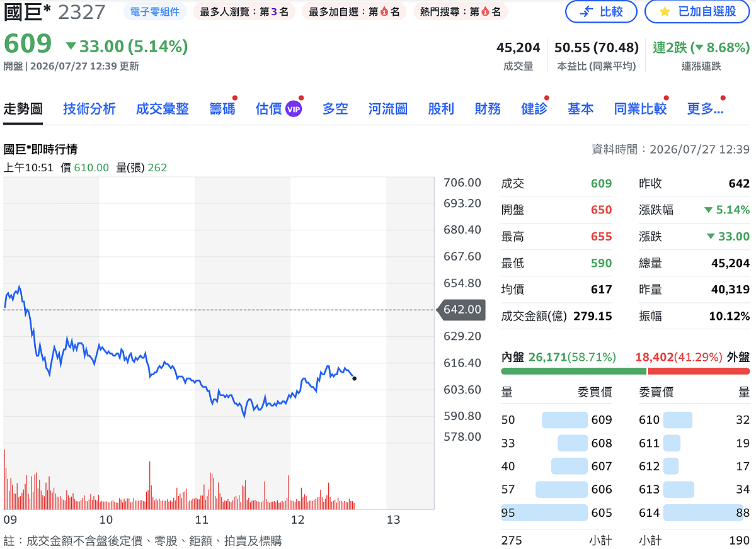This screenshot has width=756, height=549.
Task: Click the 最高 655 value
Action: (601, 237)
